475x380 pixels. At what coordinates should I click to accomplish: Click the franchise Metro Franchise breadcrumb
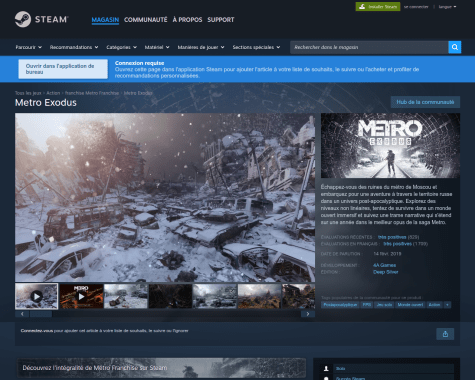click(92, 93)
